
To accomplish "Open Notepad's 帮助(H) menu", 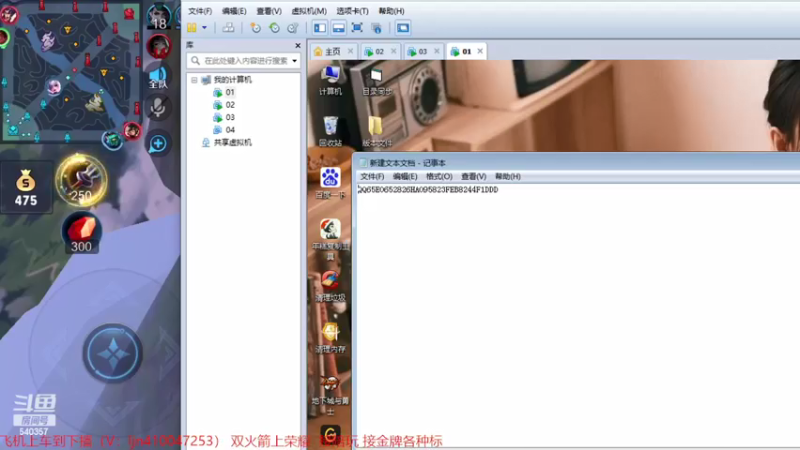I will pos(508,177).
